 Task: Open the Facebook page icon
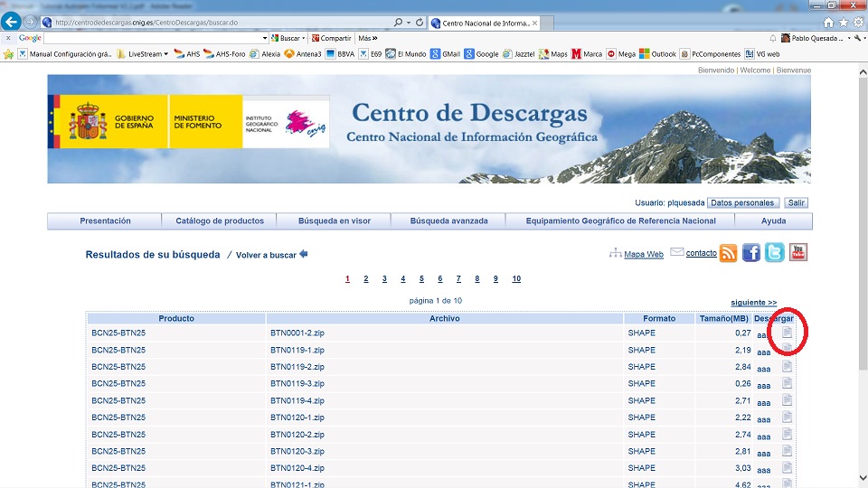click(x=751, y=253)
